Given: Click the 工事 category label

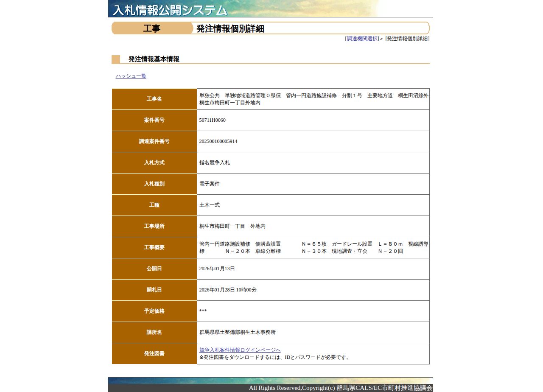Looking at the screenshot, I should 152,28.
